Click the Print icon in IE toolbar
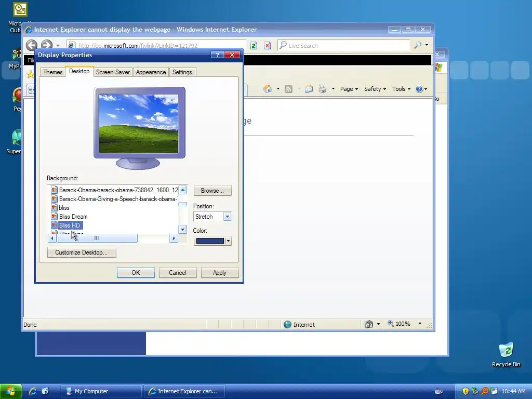 coord(322,89)
